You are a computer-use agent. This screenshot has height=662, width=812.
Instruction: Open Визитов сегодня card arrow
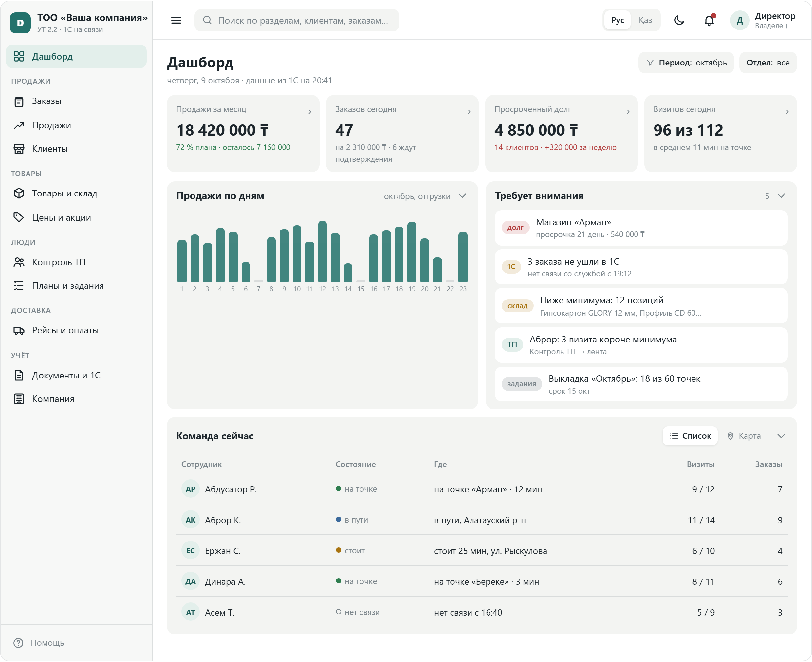[787, 111]
